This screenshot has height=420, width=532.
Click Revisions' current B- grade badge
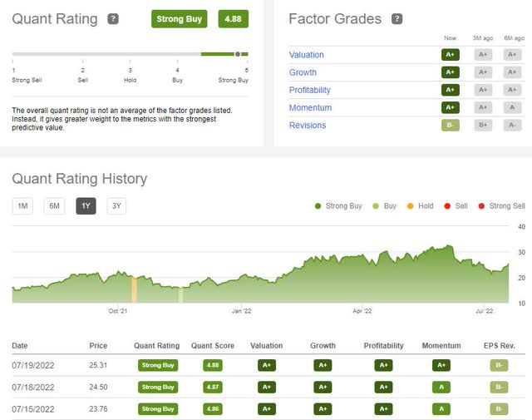coord(451,126)
